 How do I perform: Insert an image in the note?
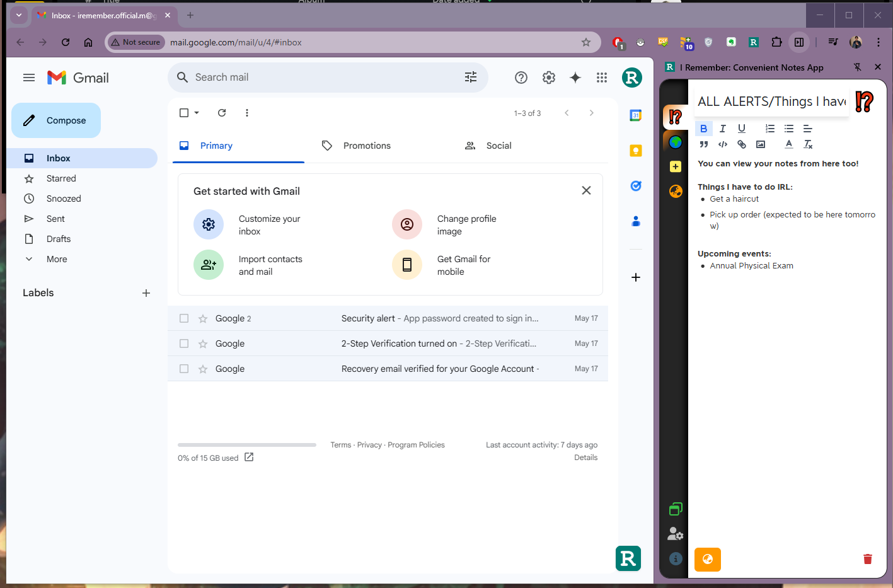point(761,144)
